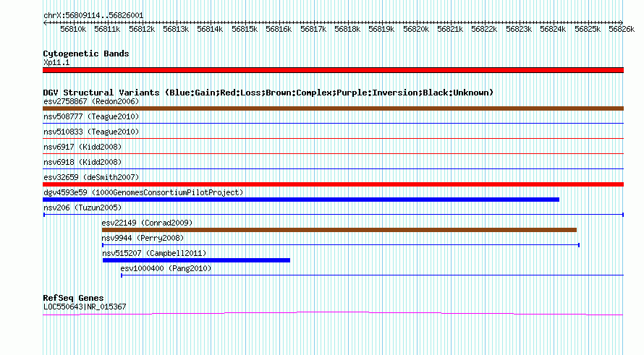Click the blue nsv6918 variant line

coord(333,168)
